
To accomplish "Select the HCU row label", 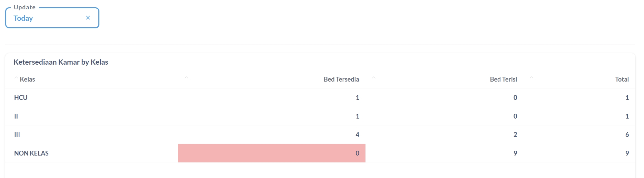I will click(x=21, y=98).
